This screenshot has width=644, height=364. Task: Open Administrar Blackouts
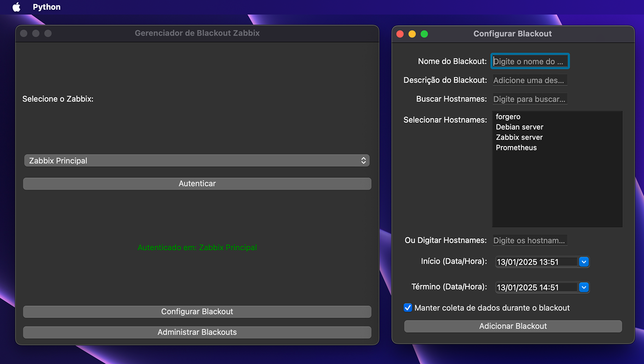(x=197, y=332)
